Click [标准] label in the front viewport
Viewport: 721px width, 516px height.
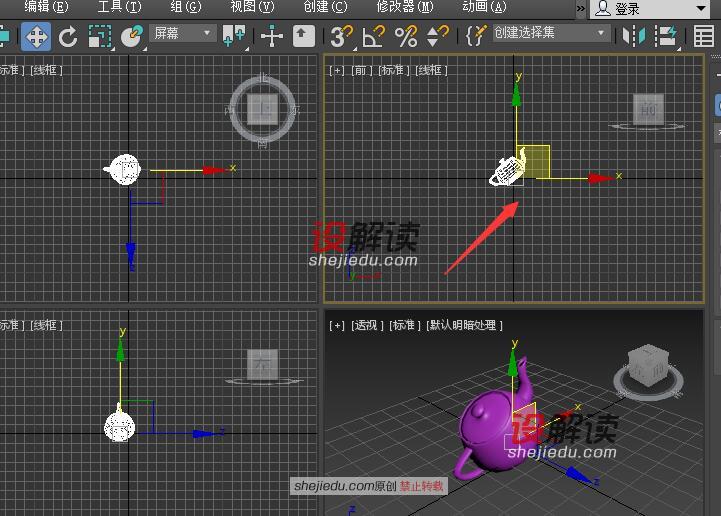(x=394, y=70)
